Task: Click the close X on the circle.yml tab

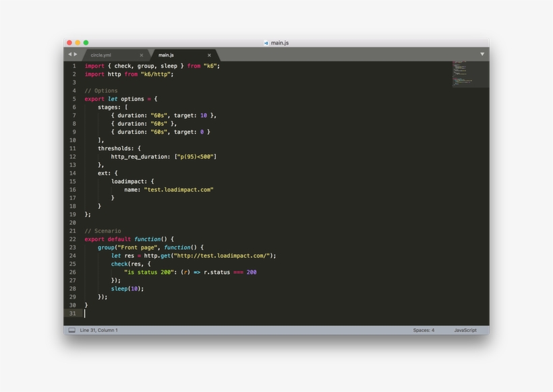Action: (140, 55)
